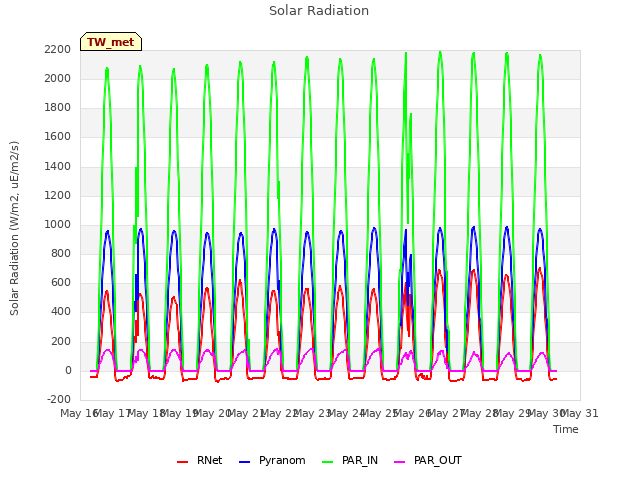The width and height of the screenshot is (640, 480).
Task: Click the Pyranom legend label
Action: [x=282, y=460]
